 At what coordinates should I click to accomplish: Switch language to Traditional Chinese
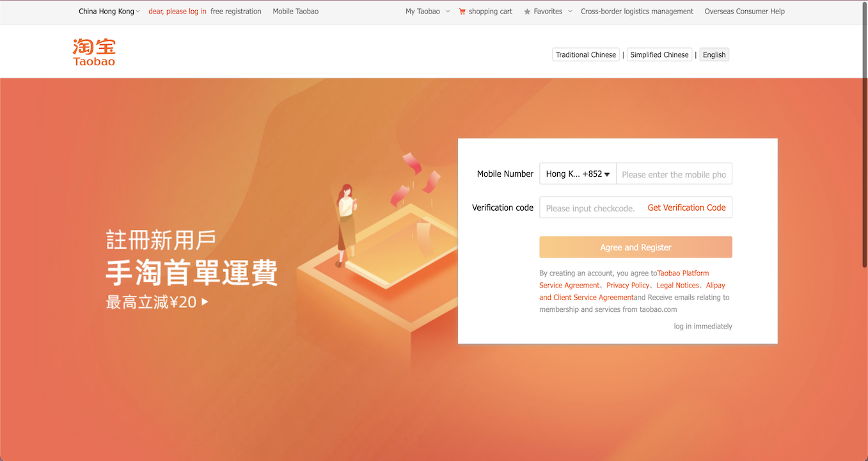pos(586,54)
